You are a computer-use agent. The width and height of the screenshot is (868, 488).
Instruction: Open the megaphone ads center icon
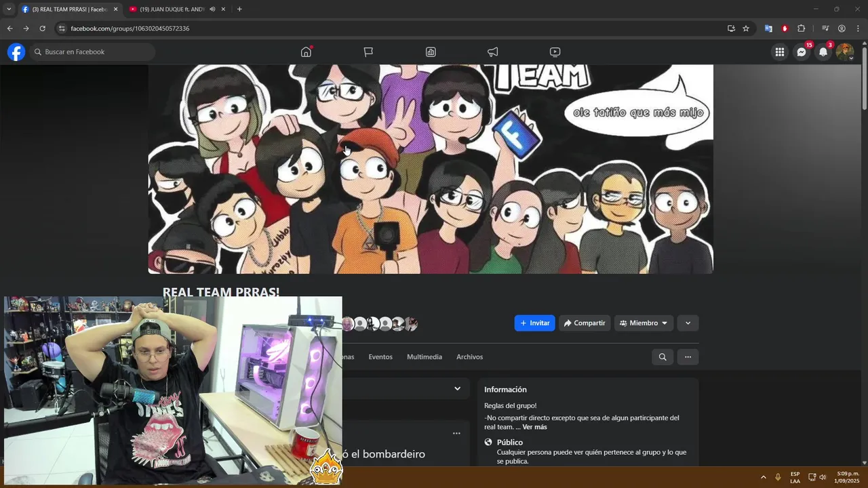coord(493,52)
